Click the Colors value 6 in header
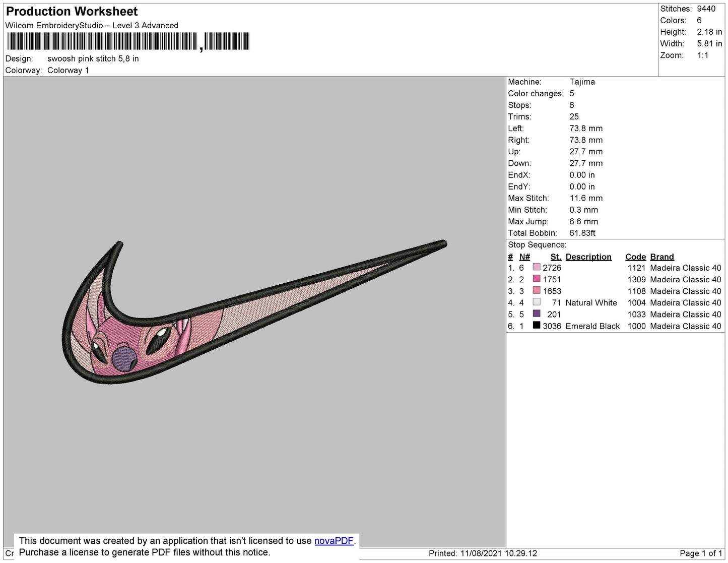The image size is (728, 563). 699,21
